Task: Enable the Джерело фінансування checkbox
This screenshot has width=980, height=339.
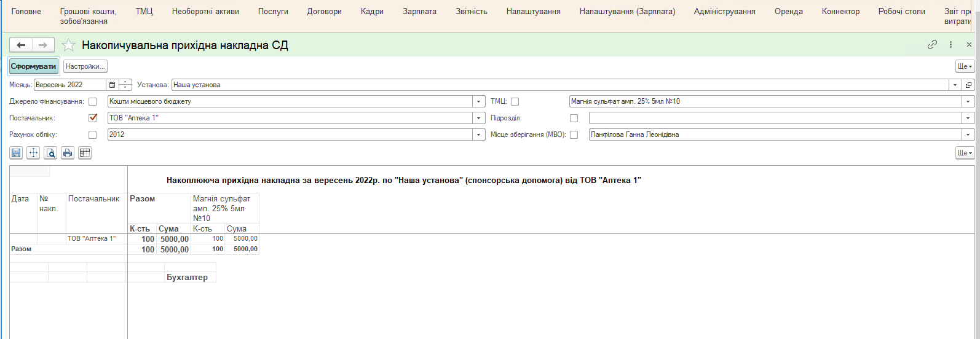Action: click(x=93, y=101)
